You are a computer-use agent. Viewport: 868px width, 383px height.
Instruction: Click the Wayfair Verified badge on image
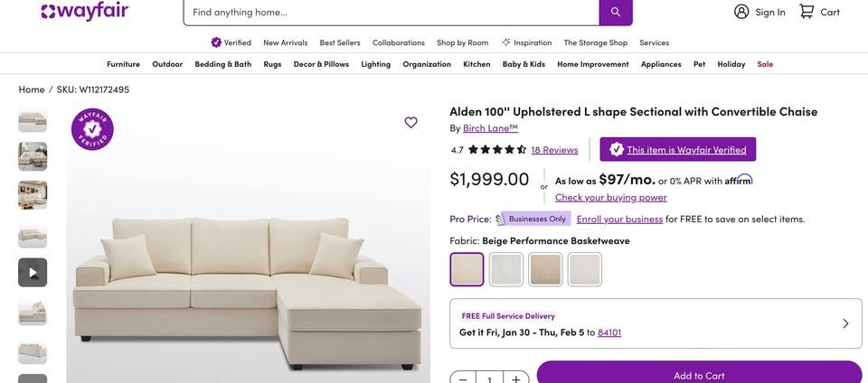pyautogui.click(x=92, y=129)
